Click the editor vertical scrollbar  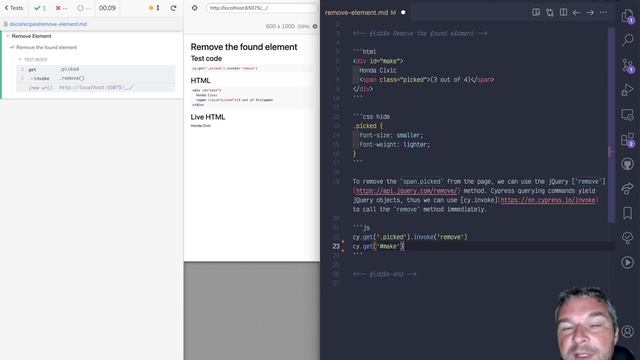(x=611, y=124)
